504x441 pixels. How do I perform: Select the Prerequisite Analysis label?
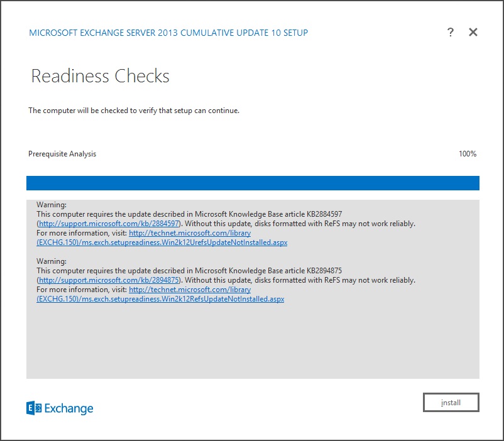coord(62,154)
